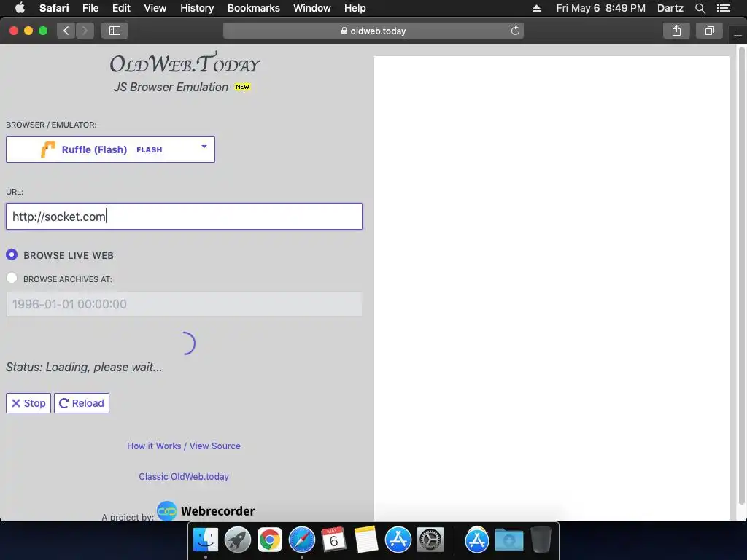Open the Safari menu
This screenshot has width=747, height=560.
coord(54,8)
